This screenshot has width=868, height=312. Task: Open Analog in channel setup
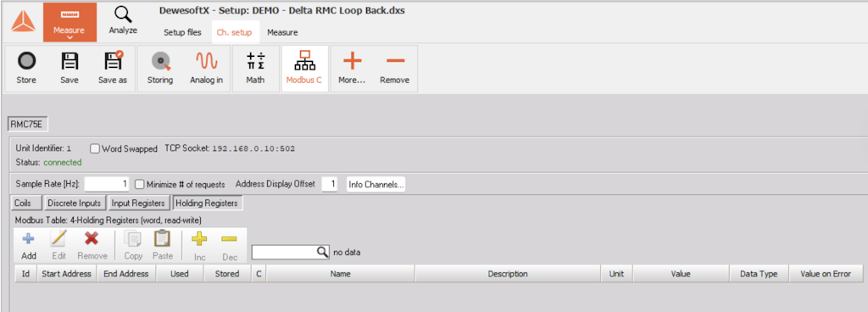tap(207, 69)
